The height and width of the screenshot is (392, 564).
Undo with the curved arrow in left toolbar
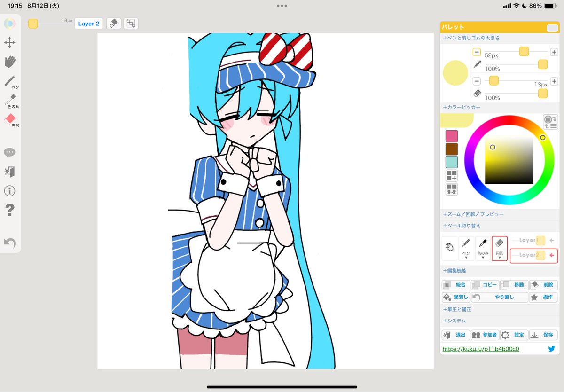point(9,243)
